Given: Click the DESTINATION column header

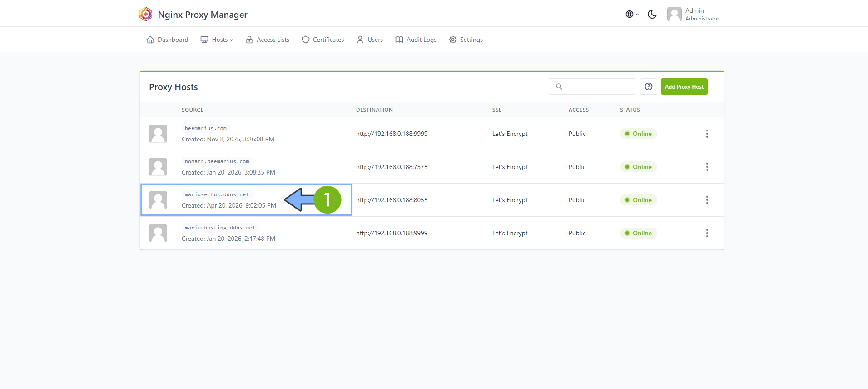Looking at the screenshot, I should click(x=374, y=110).
